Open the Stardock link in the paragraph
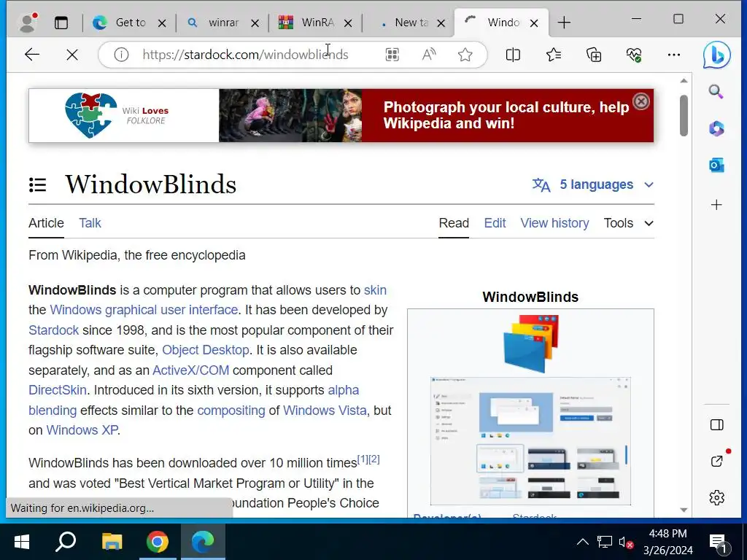 click(53, 330)
